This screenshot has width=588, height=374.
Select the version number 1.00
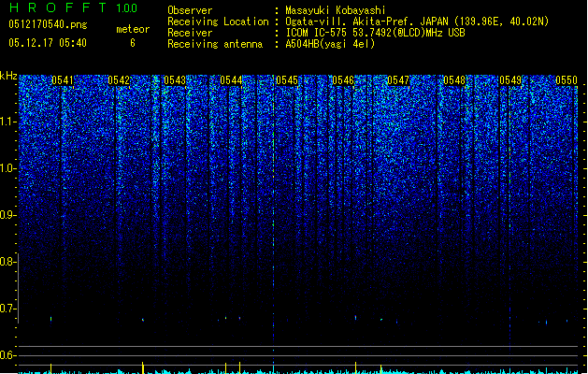(x=127, y=8)
